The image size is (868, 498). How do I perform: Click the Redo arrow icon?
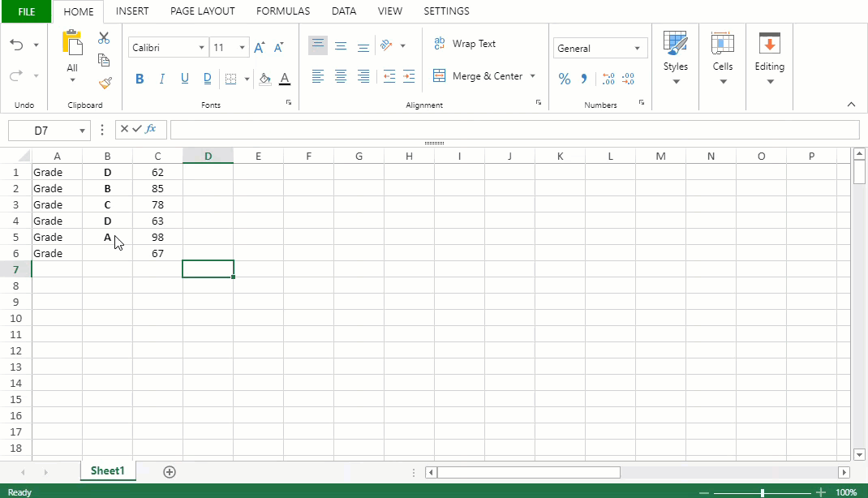(16, 75)
